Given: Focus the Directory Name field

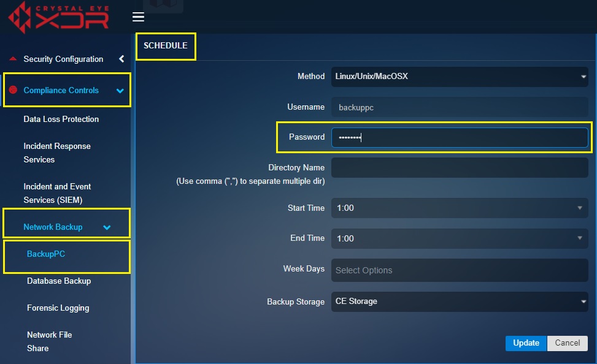Looking at the screenshot, I should click(x=460, y=168).
